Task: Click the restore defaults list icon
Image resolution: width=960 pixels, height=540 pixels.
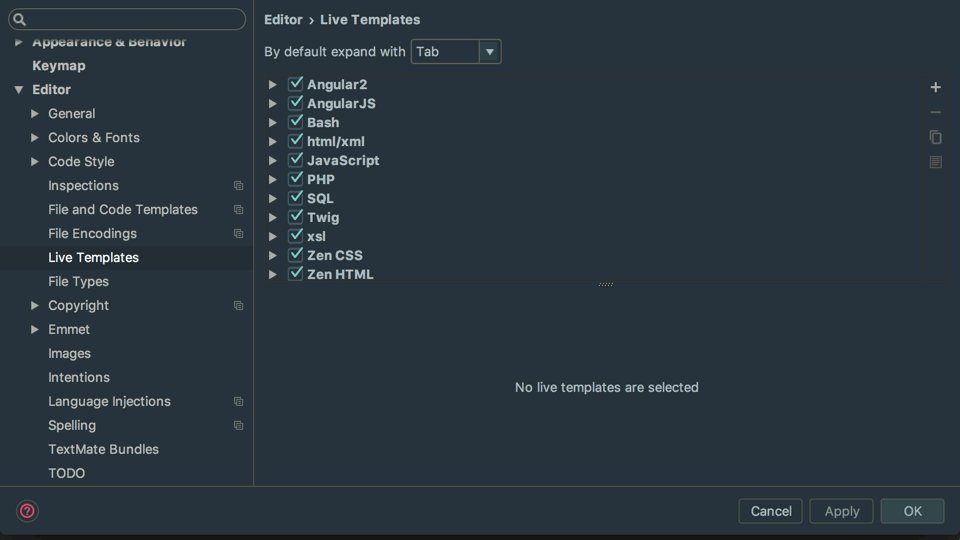Action: click(x=935, y=162)
